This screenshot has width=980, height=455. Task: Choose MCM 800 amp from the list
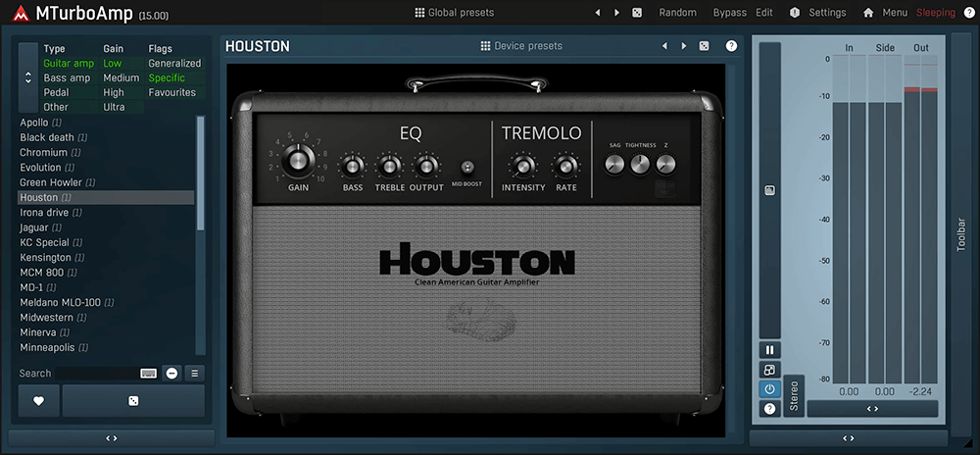[x=106, y=273]
